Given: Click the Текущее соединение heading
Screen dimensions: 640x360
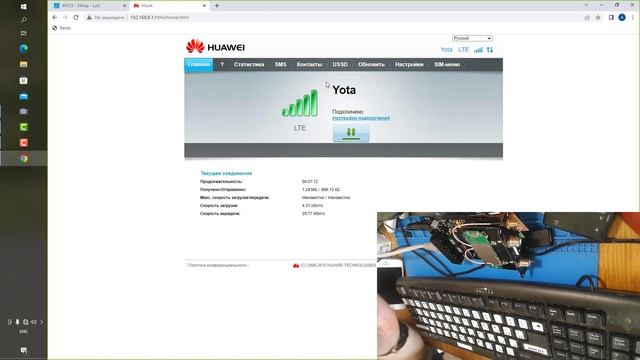Looking at the screenshot, I should [x=226, y=173].
